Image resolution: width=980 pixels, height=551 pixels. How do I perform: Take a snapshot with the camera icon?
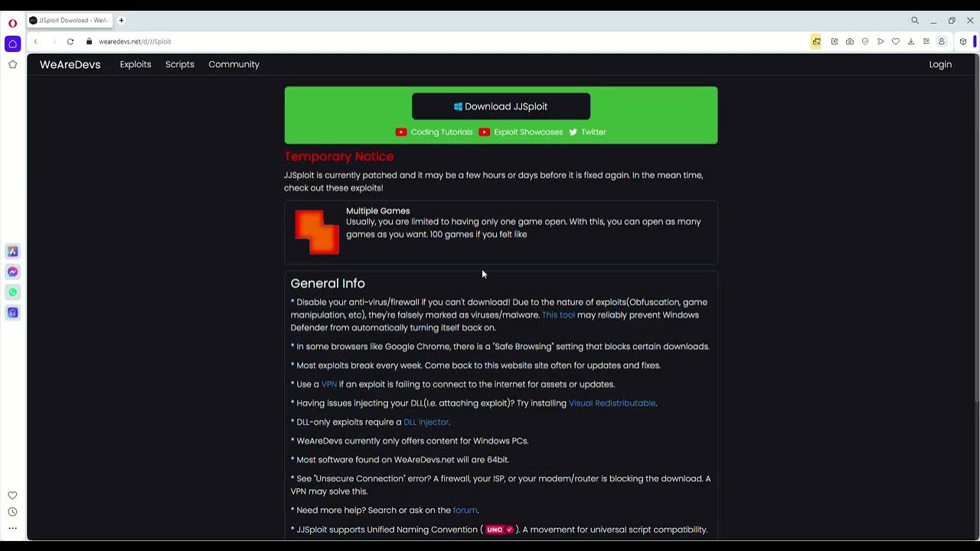coord(850,41)
